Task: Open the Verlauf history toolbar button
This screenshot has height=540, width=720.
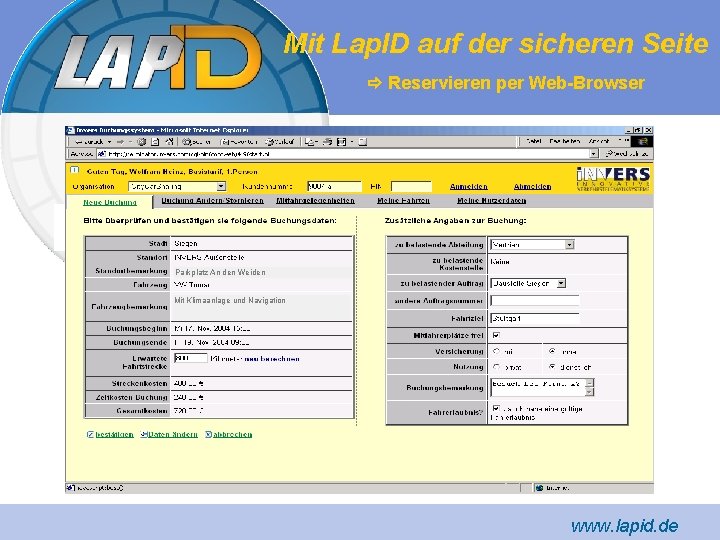Action: [280, 142]
